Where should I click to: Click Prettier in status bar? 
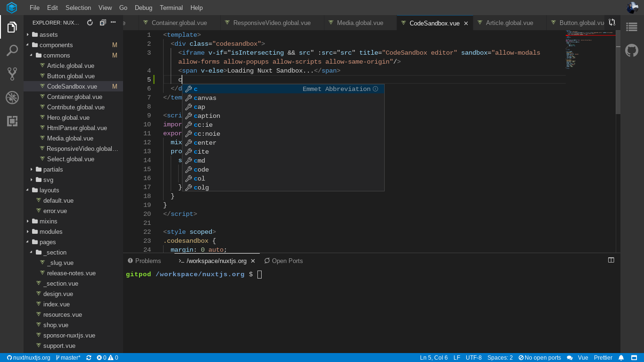point(603,358)
